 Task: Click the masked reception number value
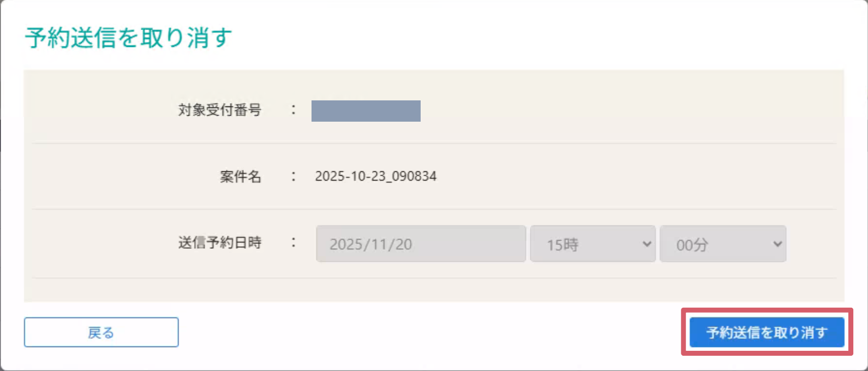366,111
